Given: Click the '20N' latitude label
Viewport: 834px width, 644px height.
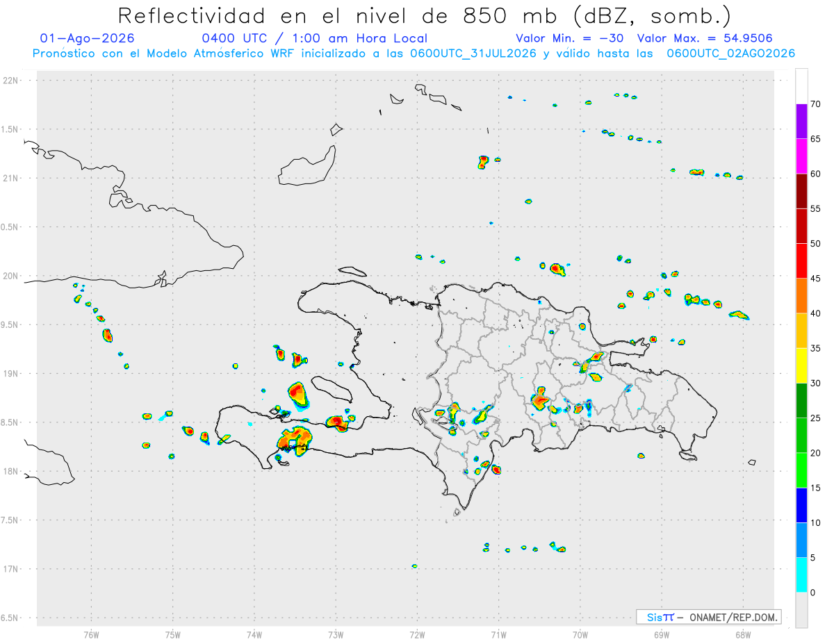Looking at the screenshot, I should coord(12,276).
